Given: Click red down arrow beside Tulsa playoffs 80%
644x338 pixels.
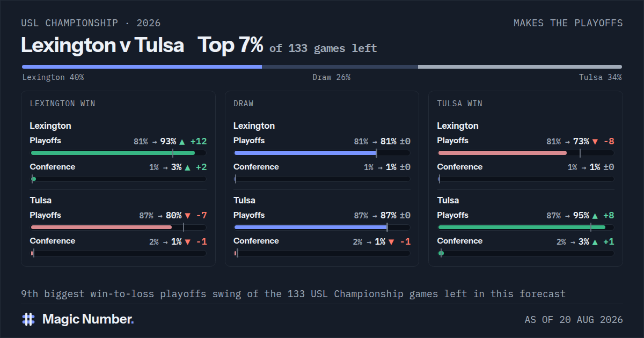Looking at the screenshot, I should coord(187,216).
